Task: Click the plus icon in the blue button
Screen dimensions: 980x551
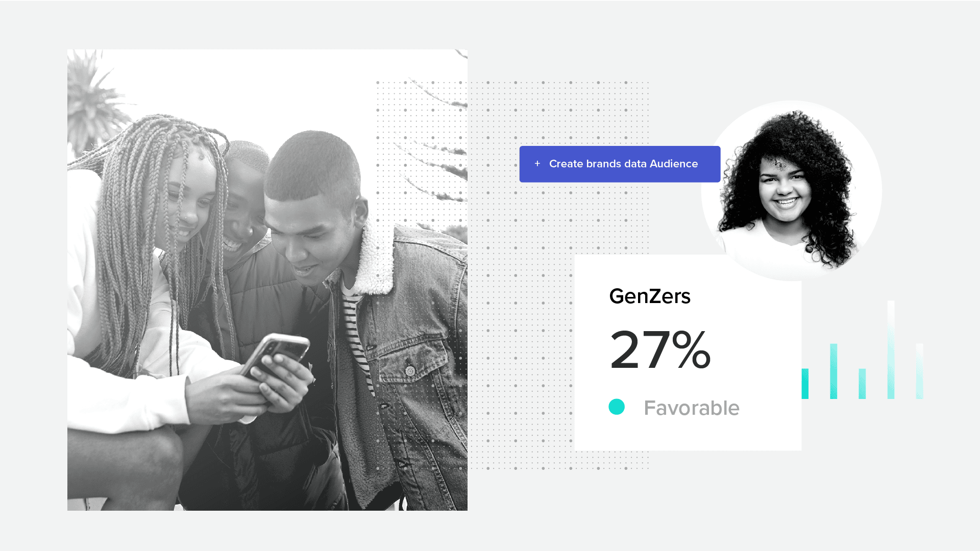Action: click(537, 164)
